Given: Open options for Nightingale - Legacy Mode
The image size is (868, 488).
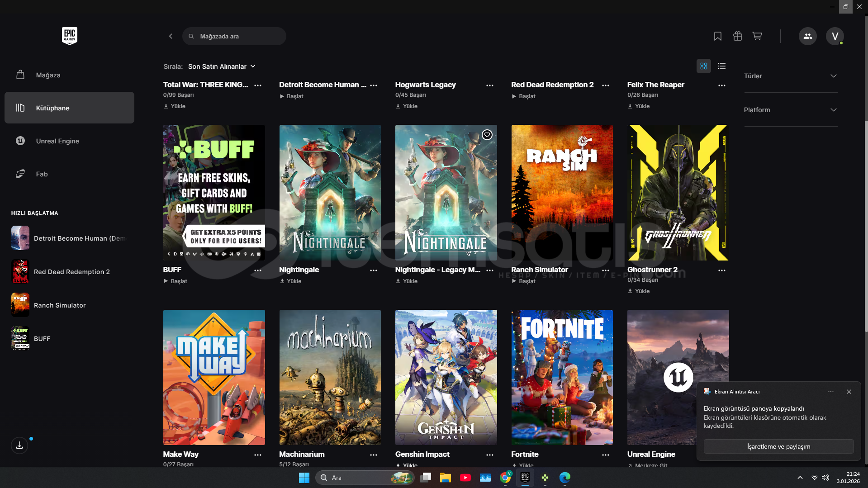Looking at the screenshot, I should click(x=490, y=270).
